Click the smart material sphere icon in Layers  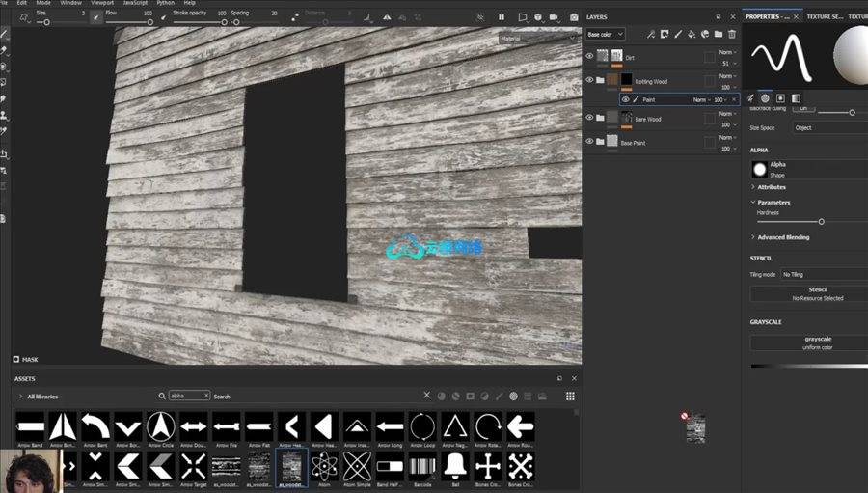coord(705,35)
